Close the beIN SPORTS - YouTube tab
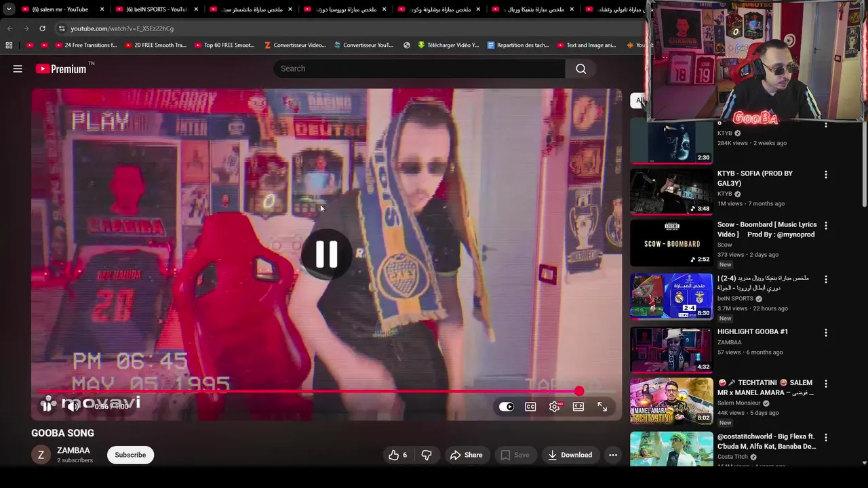868x488 pixels. click(197, 9)
